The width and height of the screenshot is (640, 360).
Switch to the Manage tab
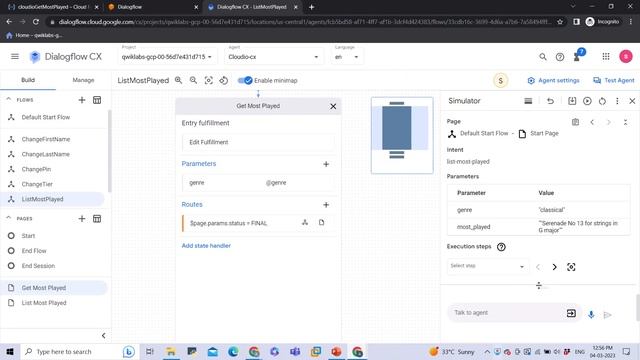(83, 80)
